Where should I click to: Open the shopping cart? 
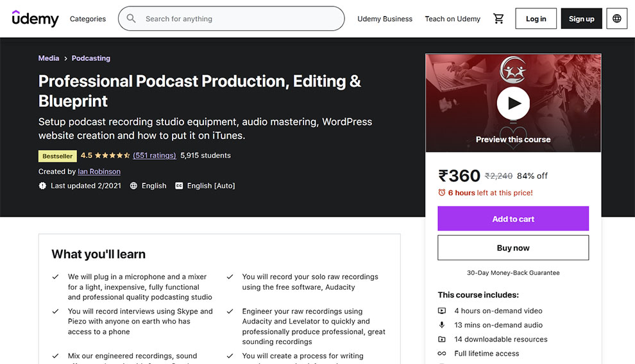(498, 19)
